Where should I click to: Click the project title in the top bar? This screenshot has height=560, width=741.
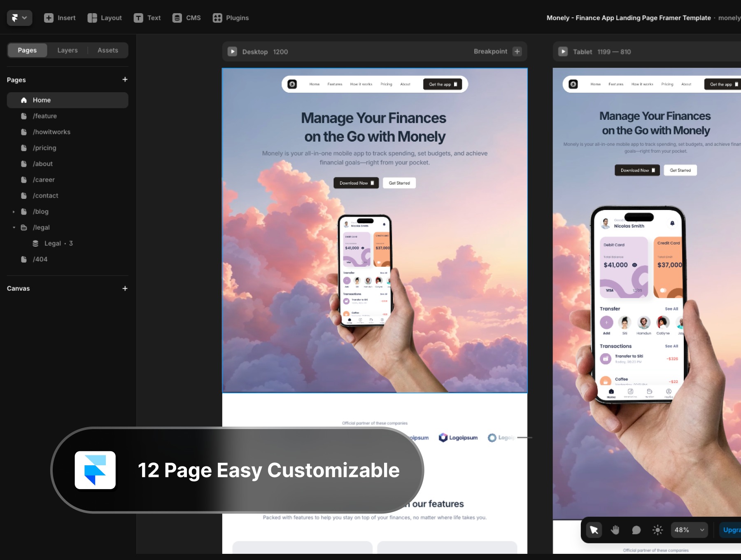click(x=629, y=18)
